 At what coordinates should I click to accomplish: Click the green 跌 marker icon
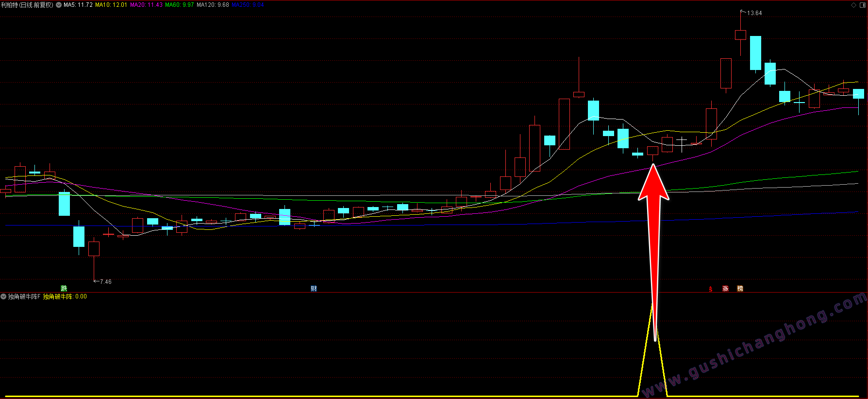coord(64,289)
